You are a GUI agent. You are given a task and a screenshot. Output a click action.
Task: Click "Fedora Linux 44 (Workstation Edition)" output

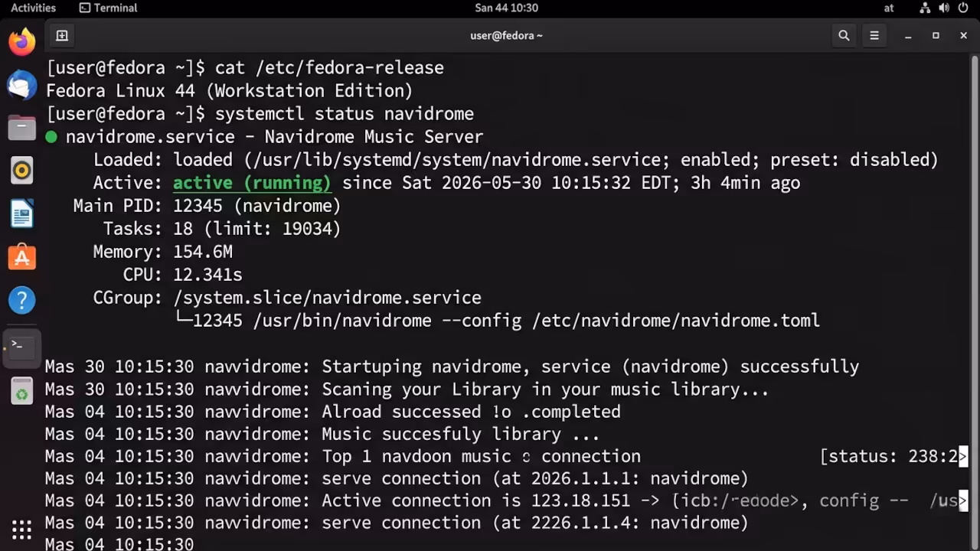click(230, 91)
